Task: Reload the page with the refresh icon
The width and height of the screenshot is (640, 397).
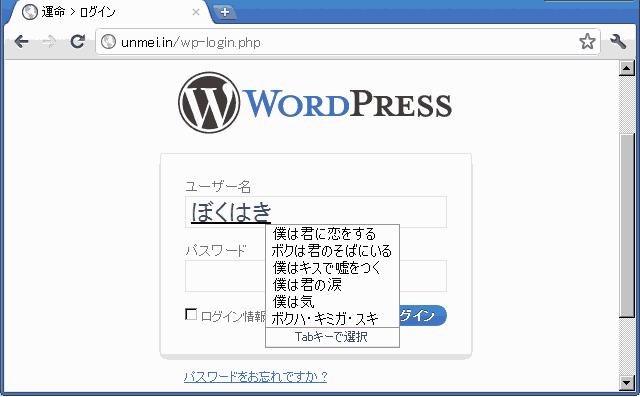Action: [77, 41]
